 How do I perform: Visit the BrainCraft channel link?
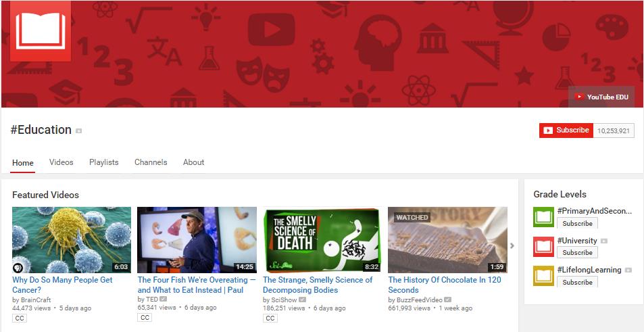click(x=36, y=300)
